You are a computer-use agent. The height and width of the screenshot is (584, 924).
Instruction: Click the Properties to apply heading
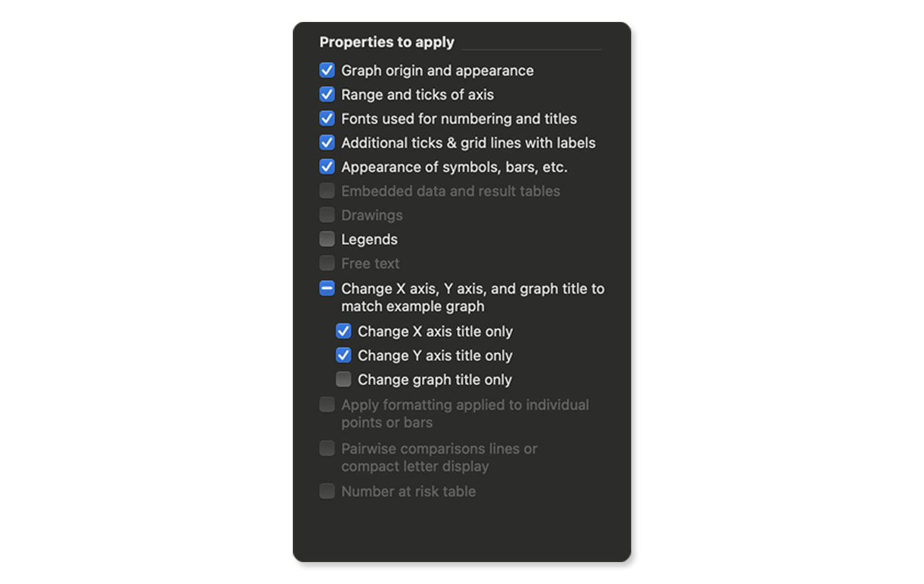point(387,42)
